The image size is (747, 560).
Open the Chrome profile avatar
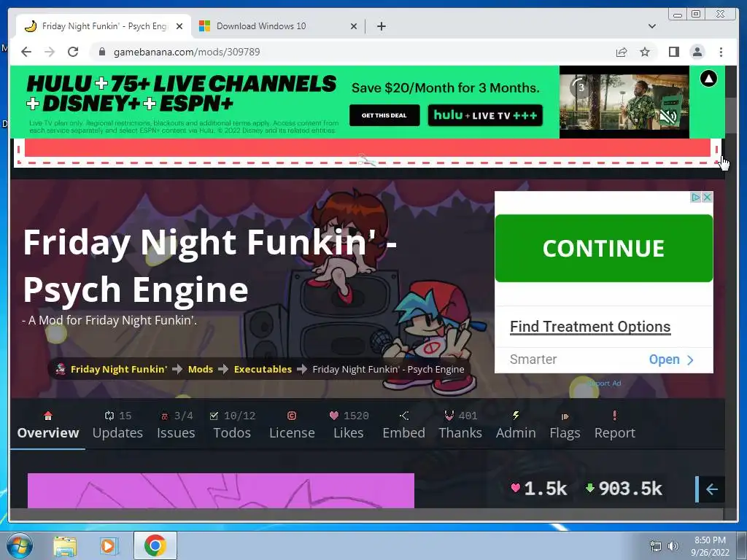pos(697,52)
